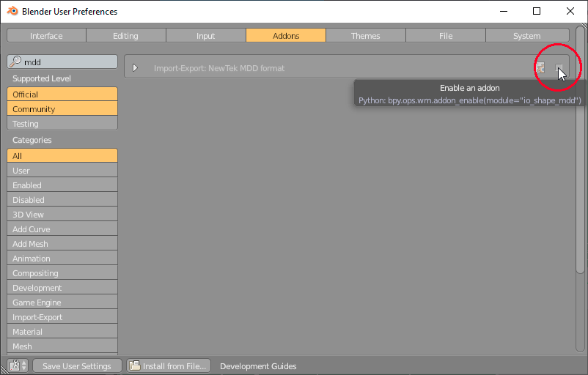Select the Add Mesh category

(62, 243)
